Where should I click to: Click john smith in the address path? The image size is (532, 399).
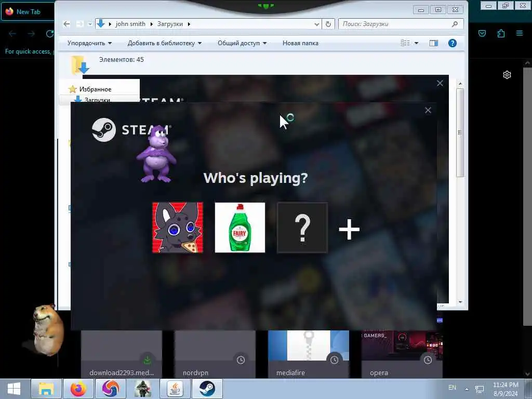click(130, 24)
